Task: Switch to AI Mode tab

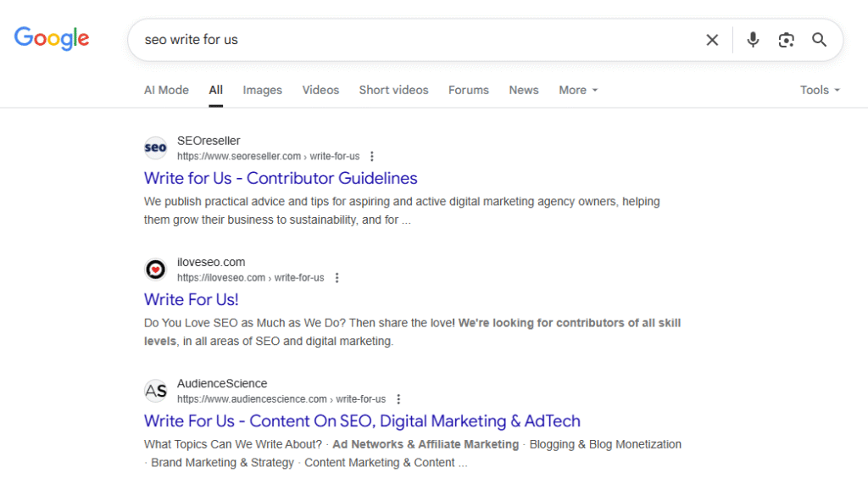Action: click(x=166, y=90)
